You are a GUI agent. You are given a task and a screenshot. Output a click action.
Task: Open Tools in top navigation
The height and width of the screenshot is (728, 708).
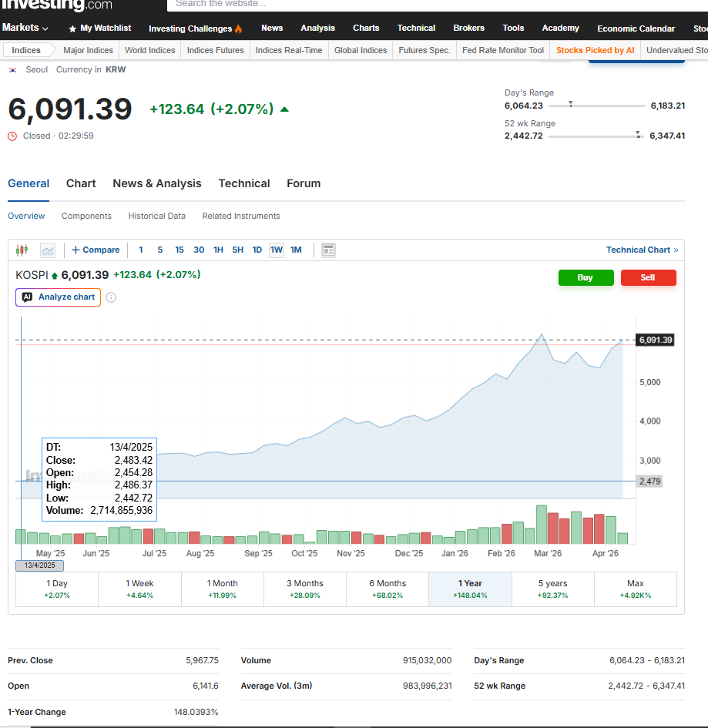pyautogui.click(x=513, y=28)
